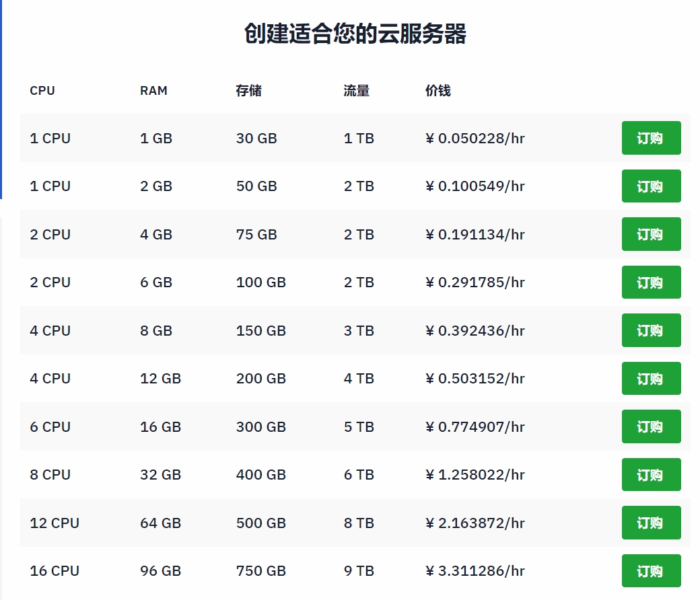This screenshot has width=700, height=600.
Task: Click the ¥ 3.311286/hr price text
Action: click(475, 571)
